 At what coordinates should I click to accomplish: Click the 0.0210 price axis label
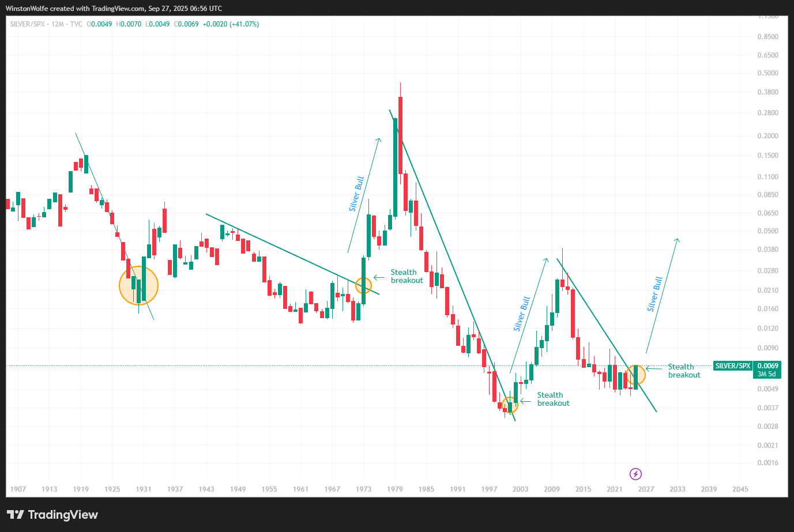coord(767,290)
